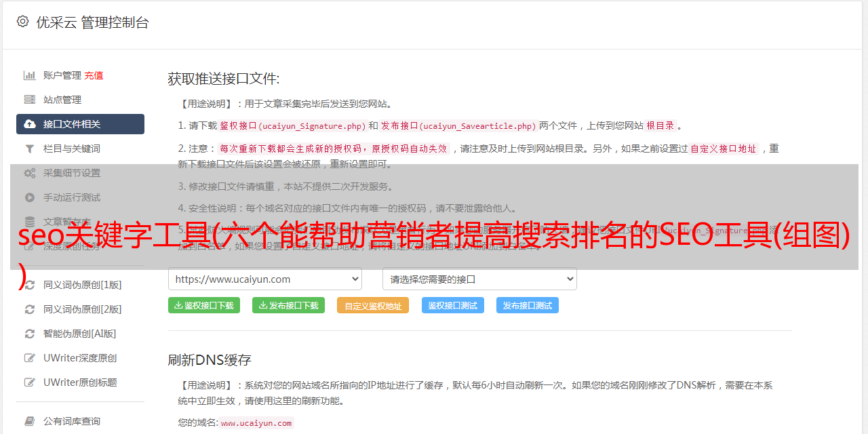
Task: Click the server icon for 站点管理
Action: tap(30, 100)
